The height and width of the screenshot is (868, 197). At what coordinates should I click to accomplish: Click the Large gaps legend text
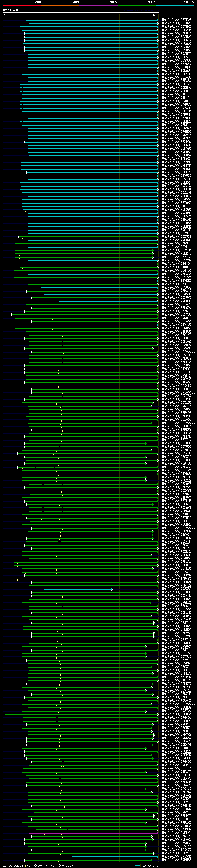click(x=37, y=866)
